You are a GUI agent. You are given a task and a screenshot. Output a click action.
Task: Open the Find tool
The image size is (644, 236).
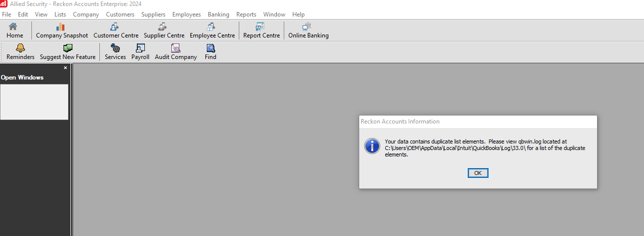[210, 52]
